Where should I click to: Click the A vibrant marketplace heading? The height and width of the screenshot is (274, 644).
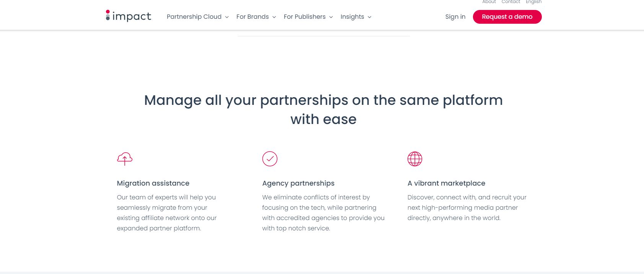(446, 183)
